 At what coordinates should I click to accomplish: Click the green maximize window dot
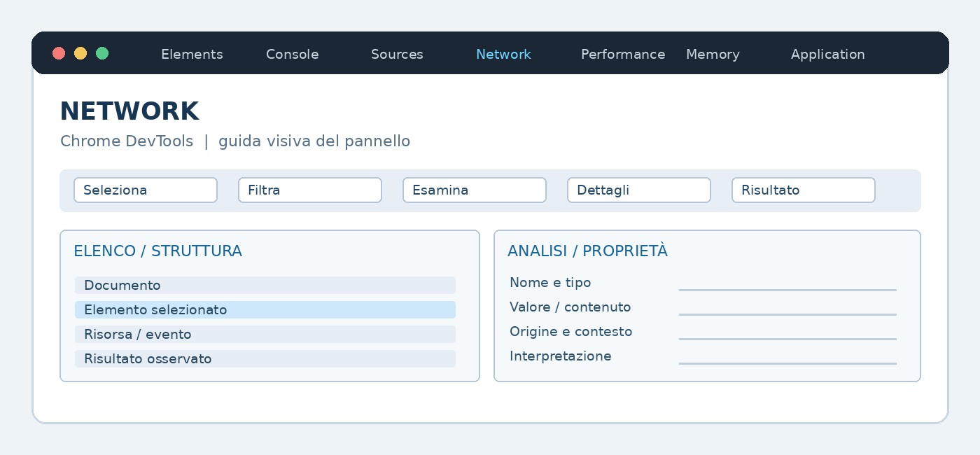coord(102,53)
